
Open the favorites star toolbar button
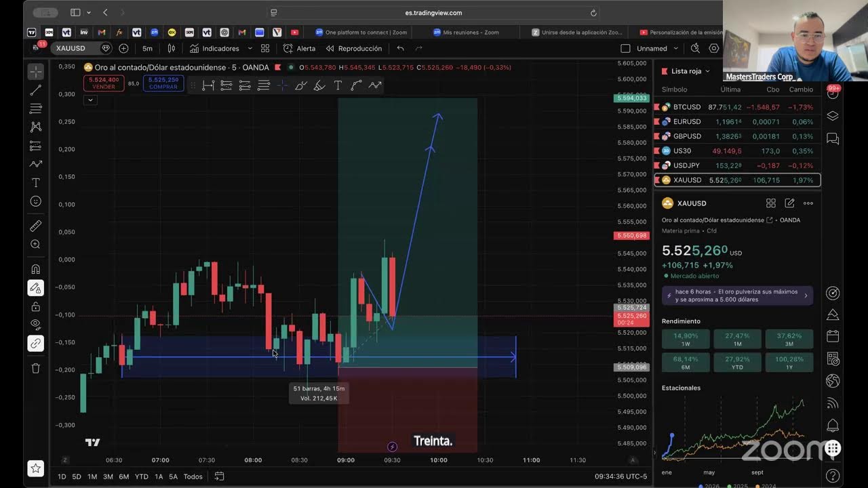click(x=36, y=468)
